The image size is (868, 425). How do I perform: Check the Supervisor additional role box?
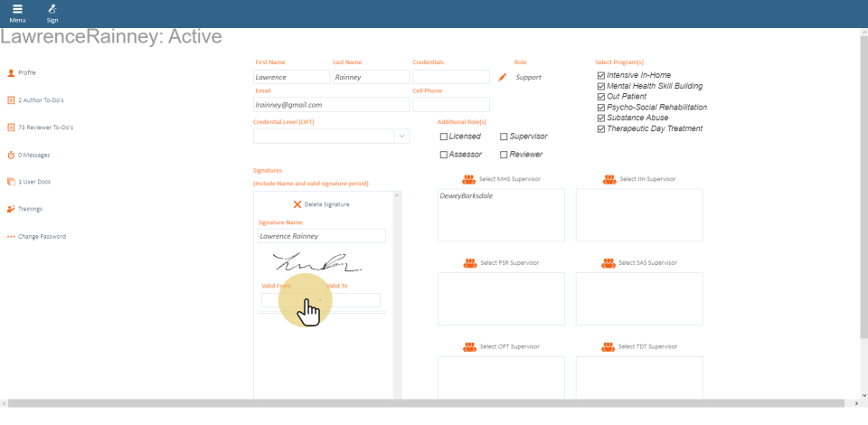pos(504,137)
